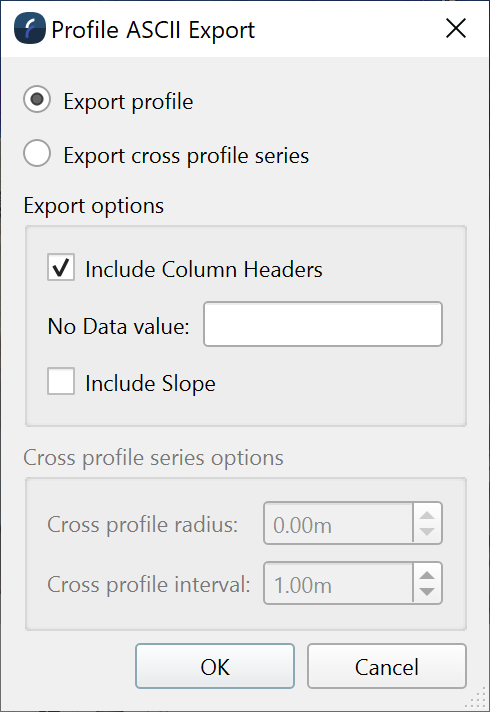
Task: Select the Export profile radio button
Action: [x=37, y=99]
